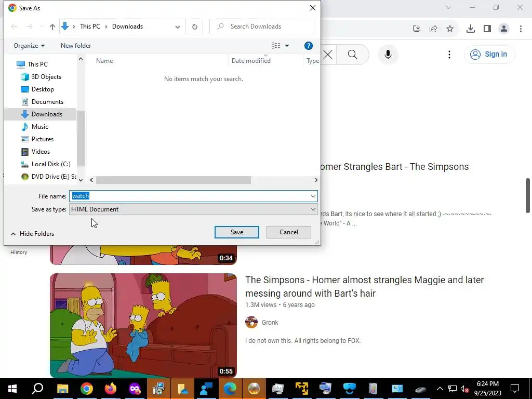Click Homer Strangles Bart video title

pyautogui.click(x=394, y=167)
